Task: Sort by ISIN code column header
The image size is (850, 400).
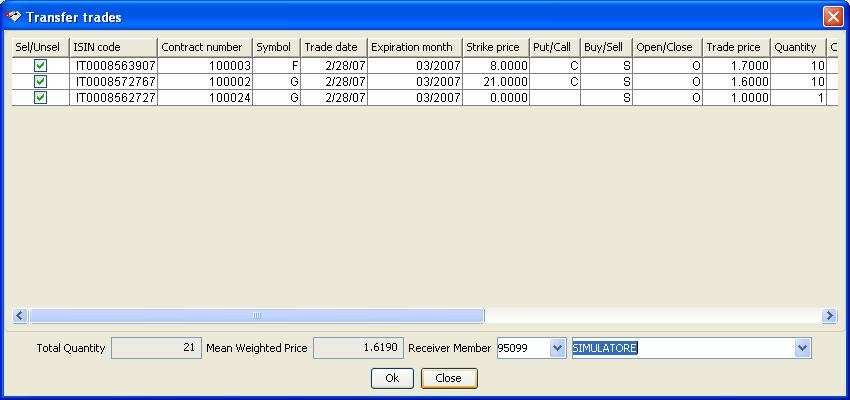Action: (x=113, y=47)
